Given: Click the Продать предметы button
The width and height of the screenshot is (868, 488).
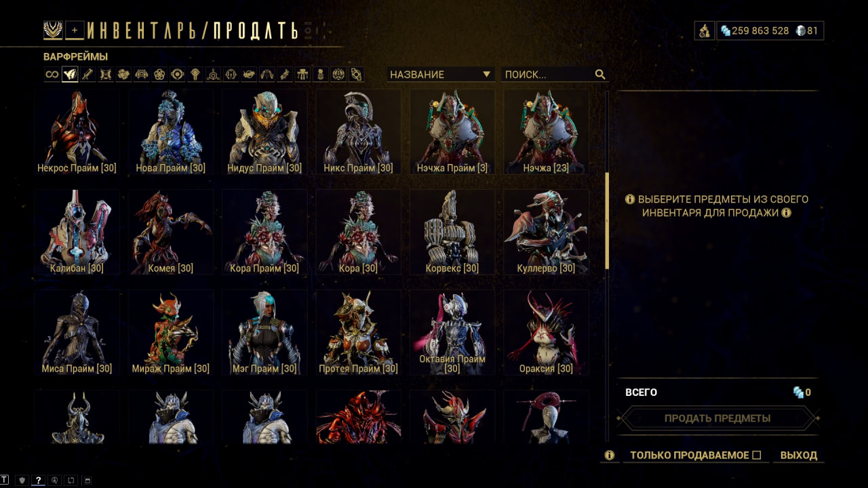Looking at the screenshot, I should (717, 418).
